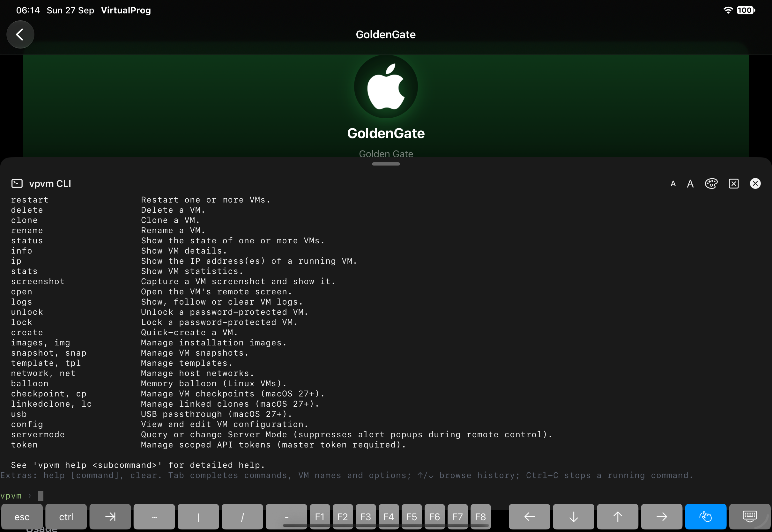Tap the ctrl modifier key
Viewport: 772px width, 532px height.
coord(66,517)
